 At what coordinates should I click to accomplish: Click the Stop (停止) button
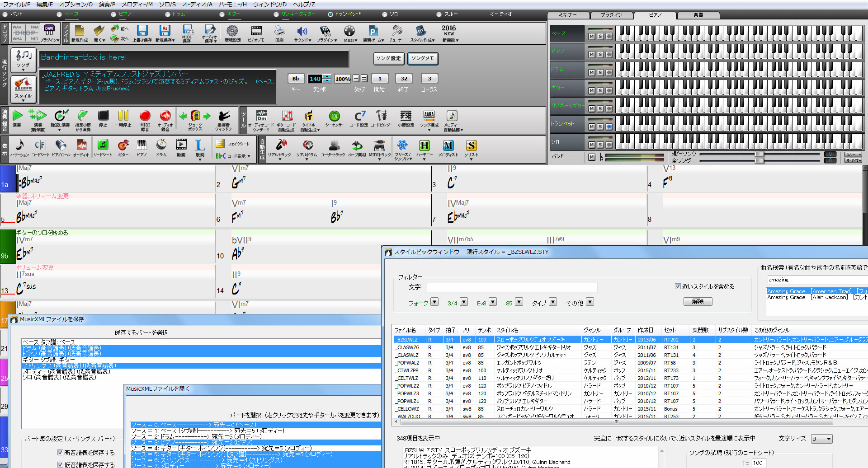103,119
